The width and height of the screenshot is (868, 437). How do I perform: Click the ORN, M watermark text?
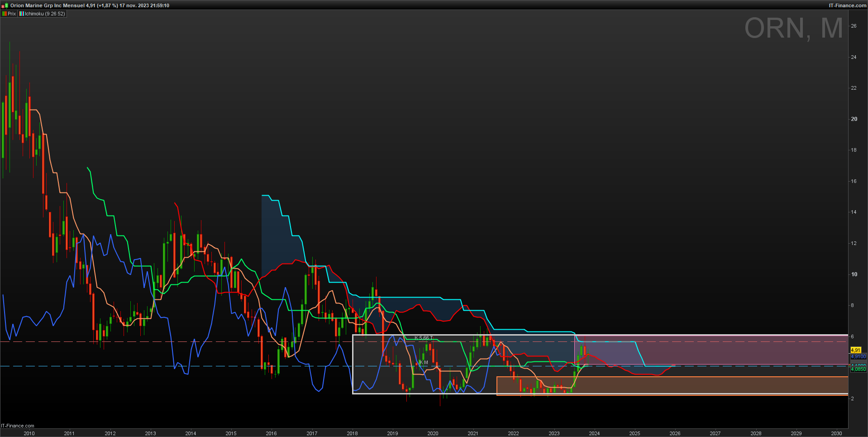[794, 28]
